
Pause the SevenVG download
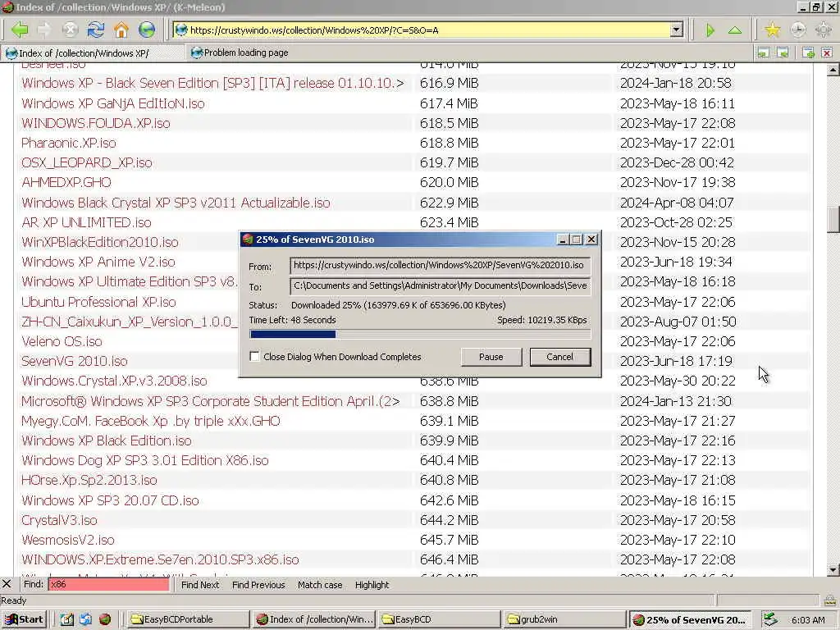click(491, 357)
